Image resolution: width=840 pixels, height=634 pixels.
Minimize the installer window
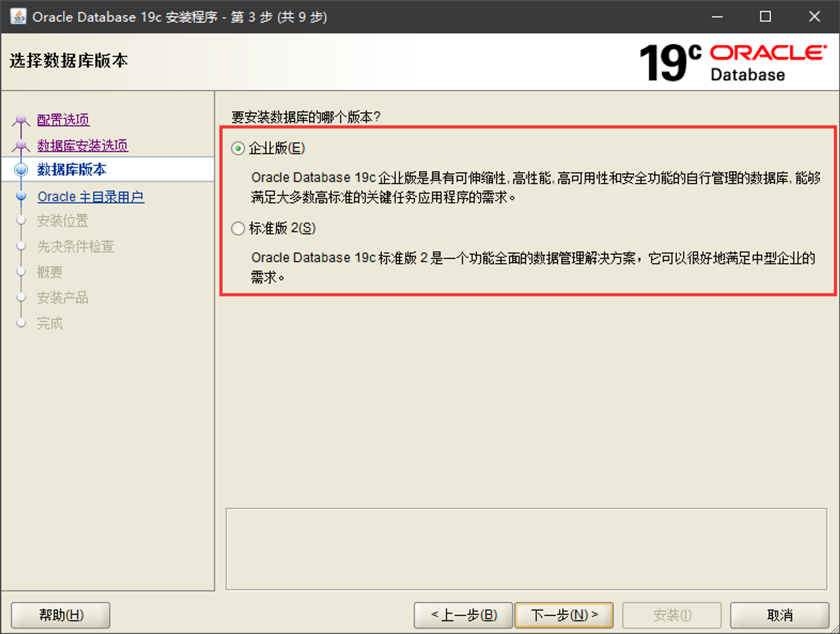[x=717, y=17]
